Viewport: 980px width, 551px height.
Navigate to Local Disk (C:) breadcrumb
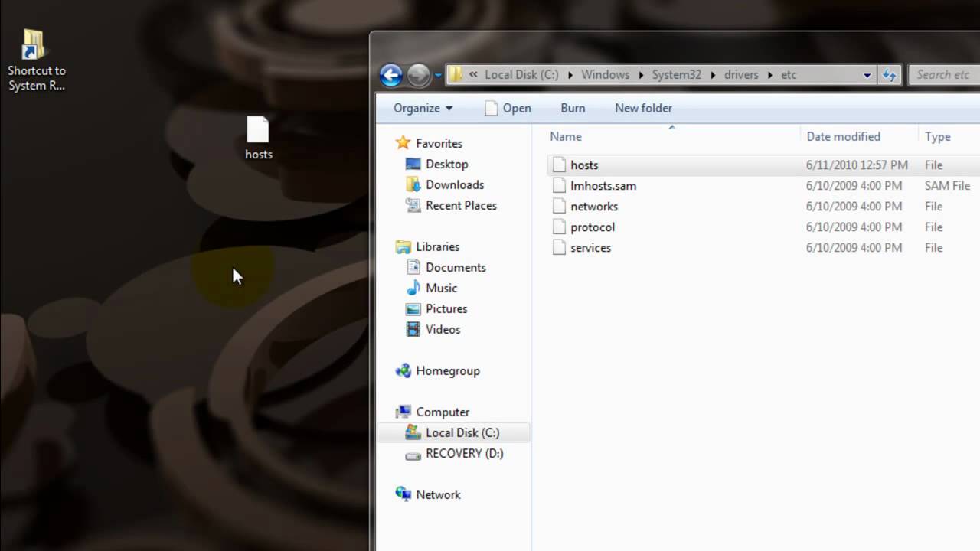pos(521,74)
